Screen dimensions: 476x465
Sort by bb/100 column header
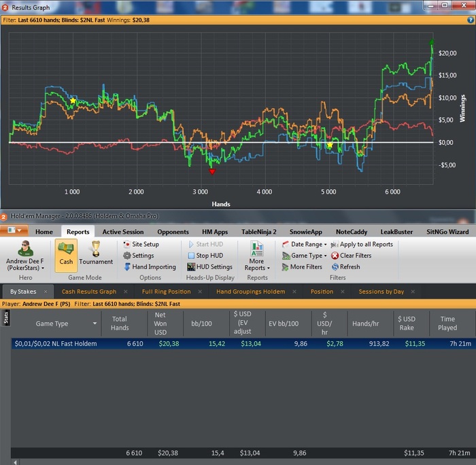pos(201,323)
